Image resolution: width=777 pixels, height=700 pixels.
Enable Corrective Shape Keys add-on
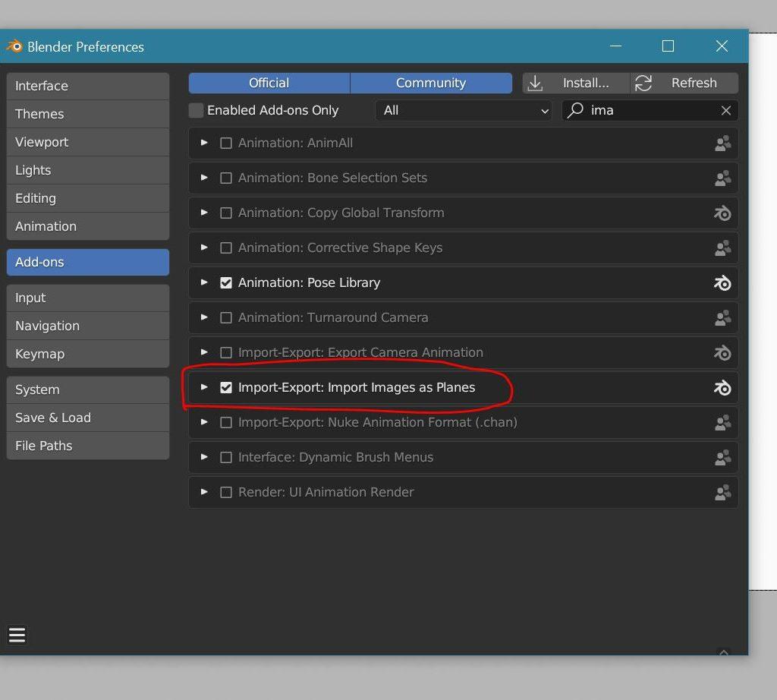point(226,248)
